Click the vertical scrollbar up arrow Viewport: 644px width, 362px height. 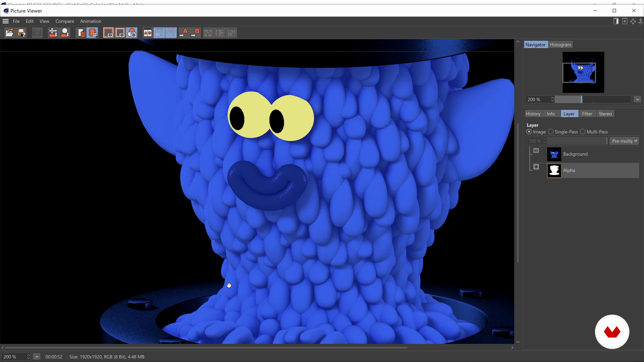pyautogui.click(x=518, y=42)
